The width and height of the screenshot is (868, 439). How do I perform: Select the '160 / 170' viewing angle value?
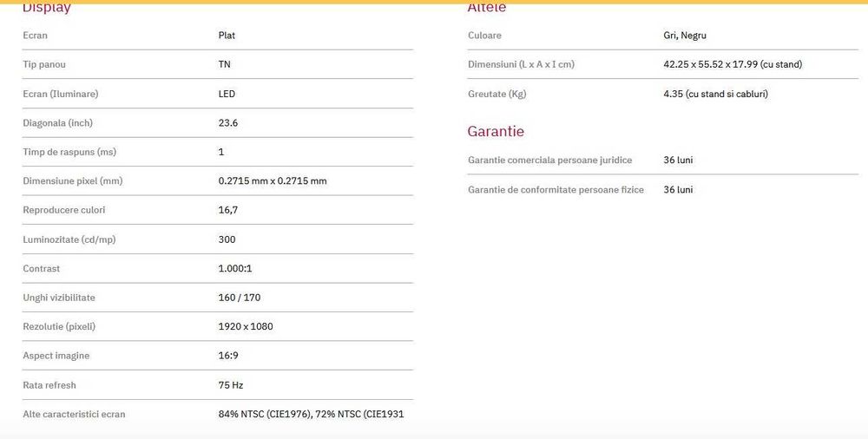click(x=240, y=298)
